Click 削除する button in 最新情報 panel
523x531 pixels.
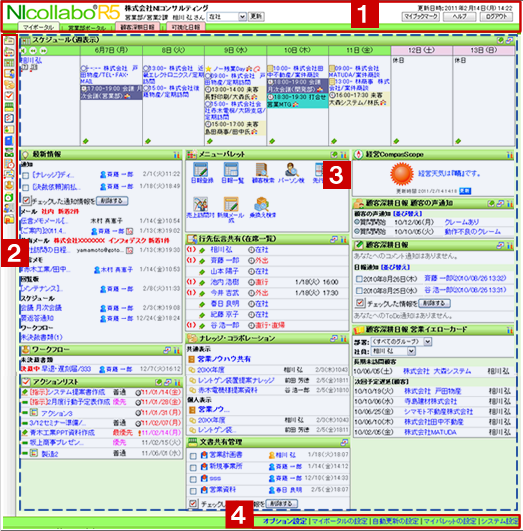click(112, 201)
